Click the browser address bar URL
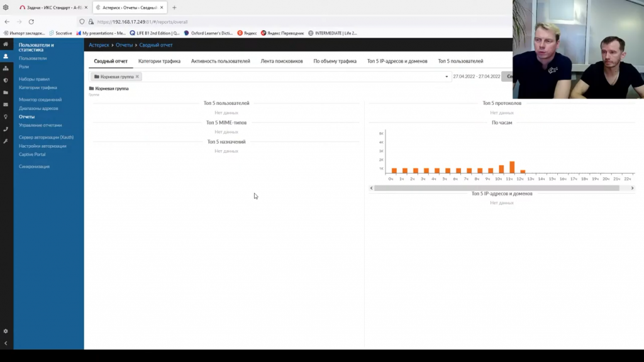Screen dimensions: 644x362 tap(143, 22)
